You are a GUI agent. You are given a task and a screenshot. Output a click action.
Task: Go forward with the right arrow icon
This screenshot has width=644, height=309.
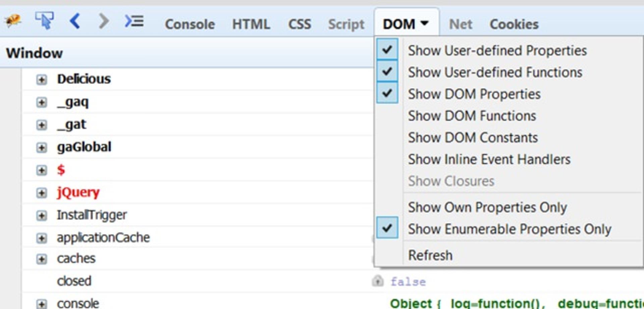click(104, 21)
